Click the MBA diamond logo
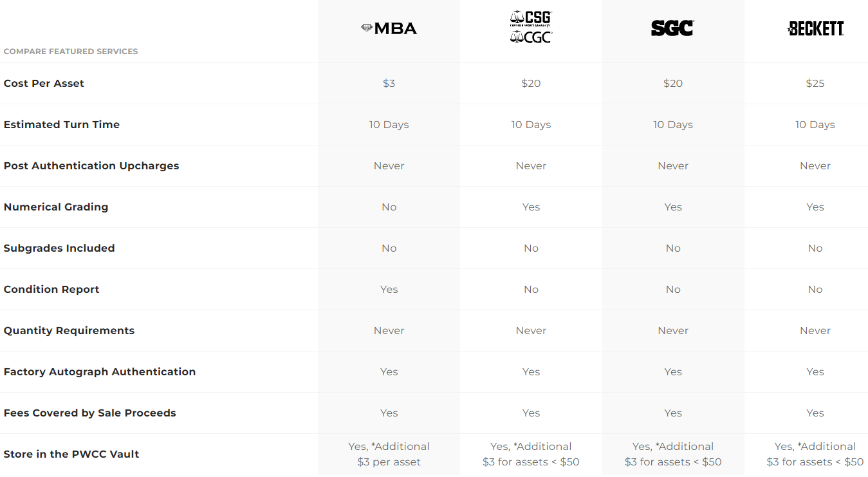Screen dimensions: 868x477 click(389, 28)
